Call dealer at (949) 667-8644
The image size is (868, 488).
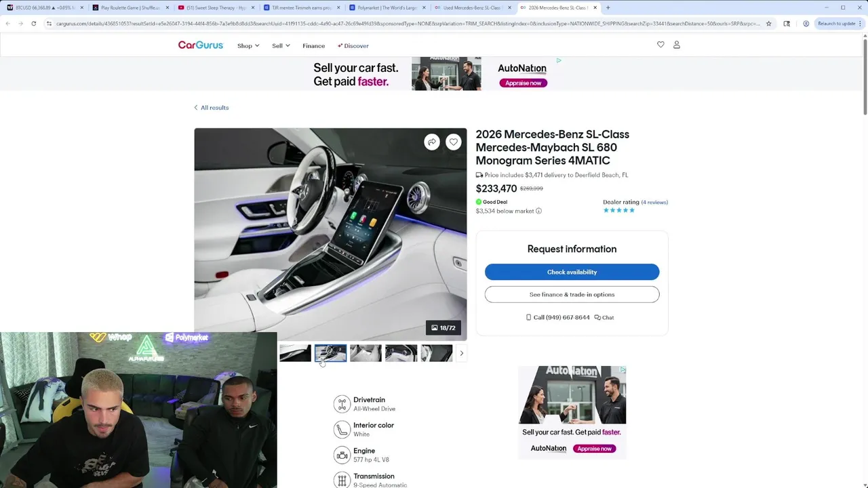(x=558, y=317)
